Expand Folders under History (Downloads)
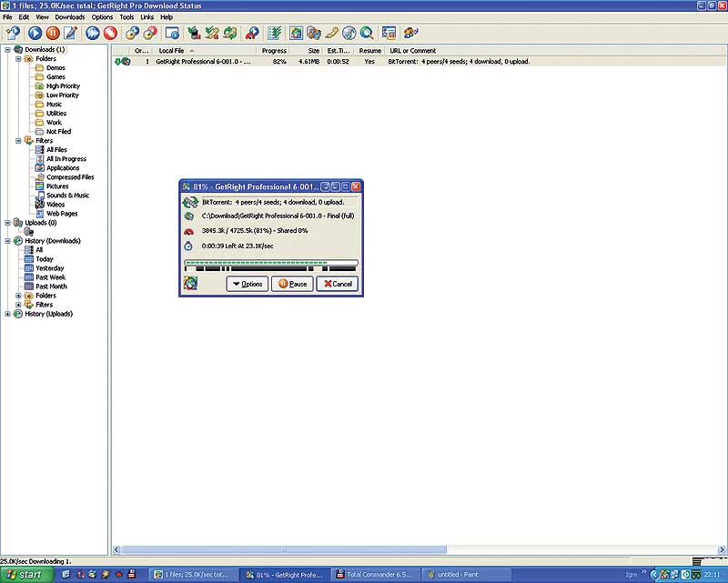Screen dimensions: 728x583 pyautogui.click(x=18, y=296)
